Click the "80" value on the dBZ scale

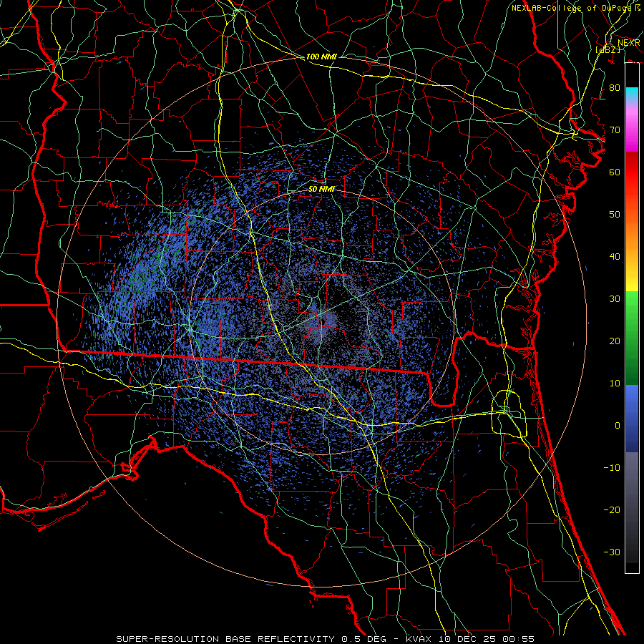tap(615, 88)
